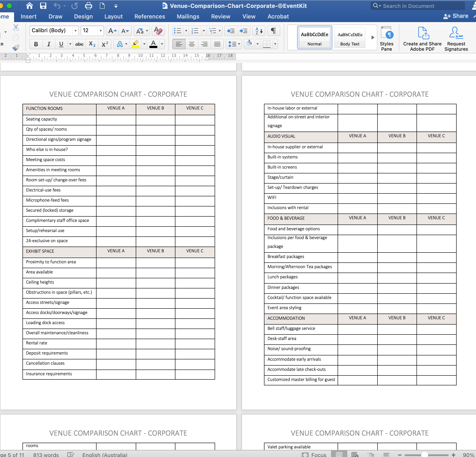Open the Mailings tab
This screenshot has width=476, height=457.
(188, 17)
